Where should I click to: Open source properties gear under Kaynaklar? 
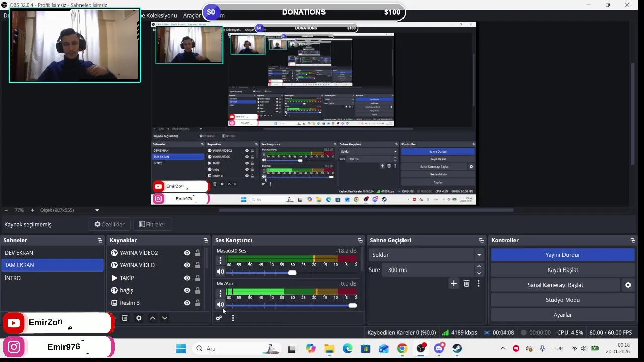pos(139,318)
